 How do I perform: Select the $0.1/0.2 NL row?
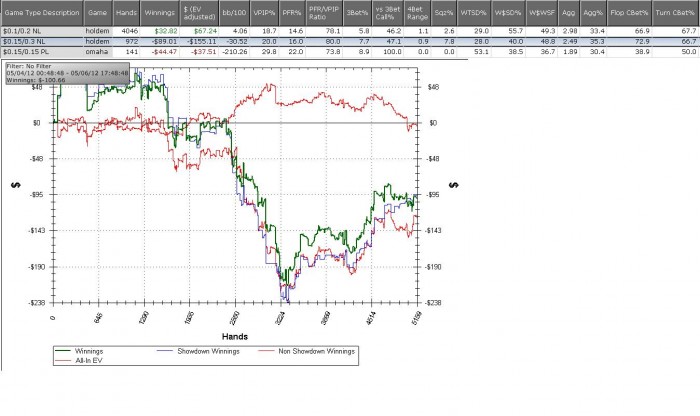[x=350, y=31]
